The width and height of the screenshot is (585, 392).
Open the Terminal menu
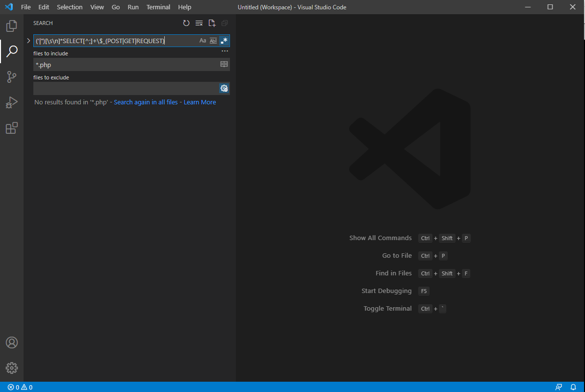tap(158, 7)
